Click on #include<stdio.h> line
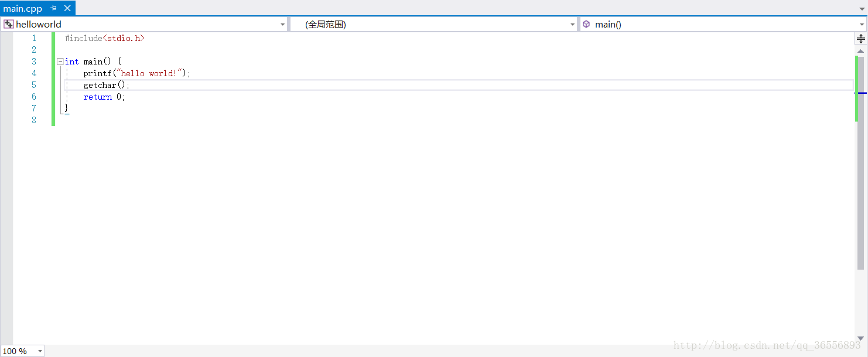This screenshot has width=868, height=357. 104,38
